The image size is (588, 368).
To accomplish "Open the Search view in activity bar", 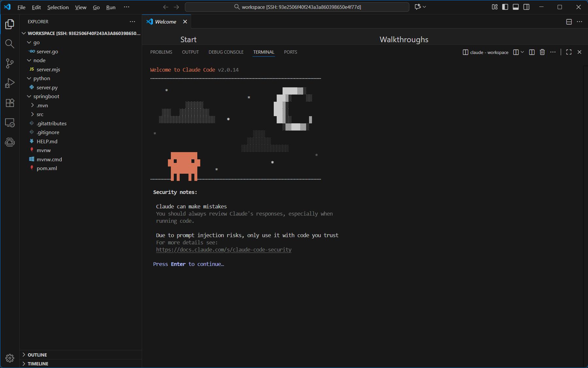I will [x=10, y=44].
